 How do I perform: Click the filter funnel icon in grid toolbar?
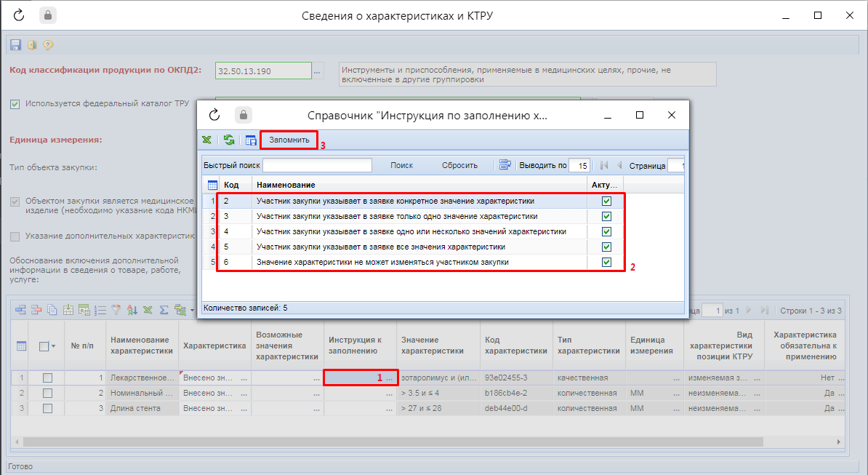[x=116, y=310]
